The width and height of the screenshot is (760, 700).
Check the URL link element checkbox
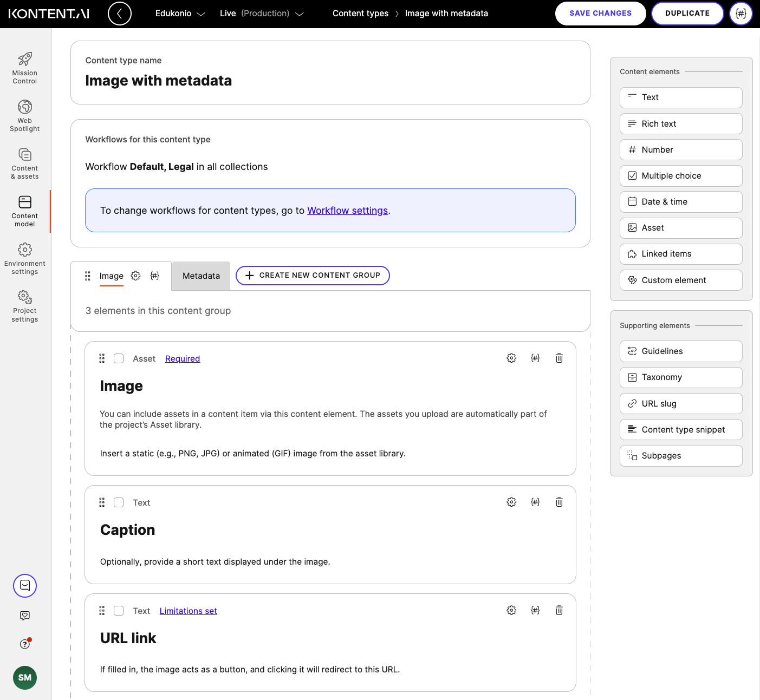coord(119,611)
